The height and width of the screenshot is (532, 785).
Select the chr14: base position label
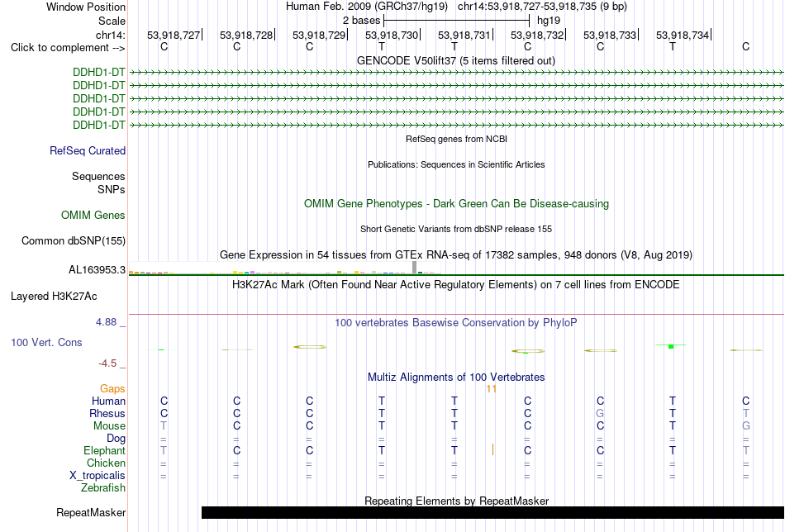click(x=110, y=35)
